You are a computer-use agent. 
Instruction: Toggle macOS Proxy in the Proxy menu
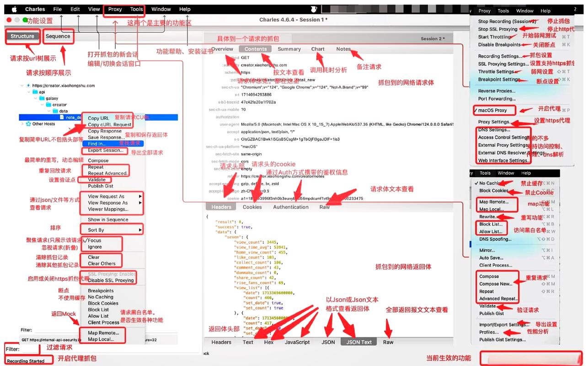pos(492,110)
